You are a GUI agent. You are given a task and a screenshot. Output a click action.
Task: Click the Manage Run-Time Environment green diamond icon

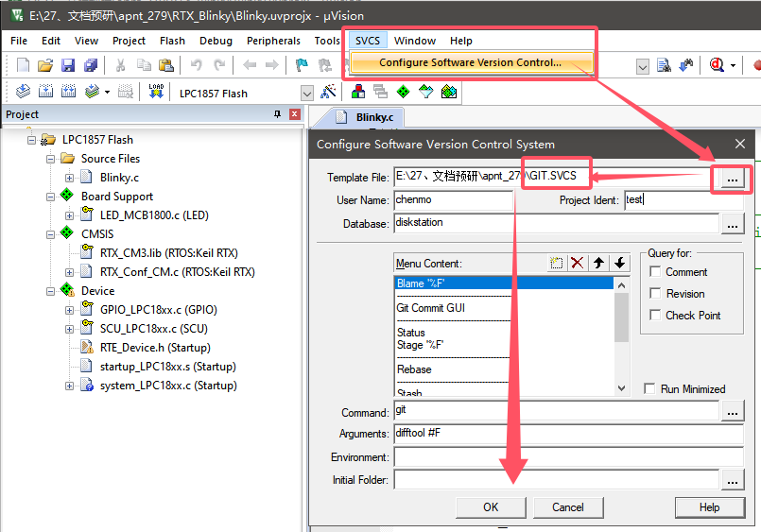[x=403, y=92]
